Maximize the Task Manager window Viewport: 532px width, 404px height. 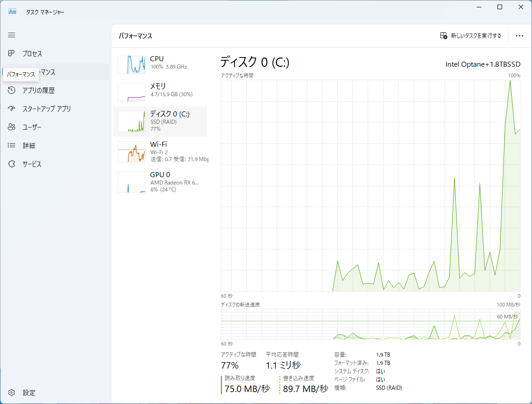[500, 7]
